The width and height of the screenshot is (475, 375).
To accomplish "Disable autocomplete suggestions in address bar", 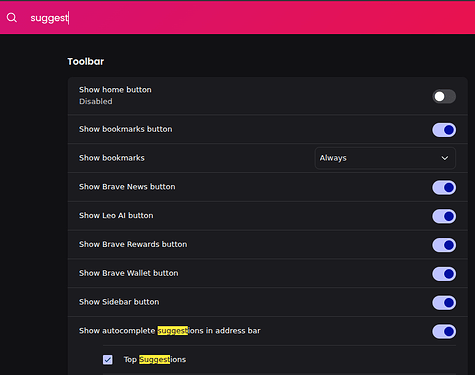I will pos(444,331).
